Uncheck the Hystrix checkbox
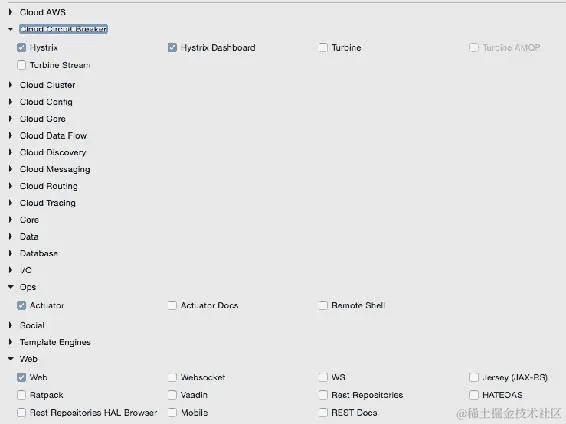 pyautogui.click(x=22, y=48)
